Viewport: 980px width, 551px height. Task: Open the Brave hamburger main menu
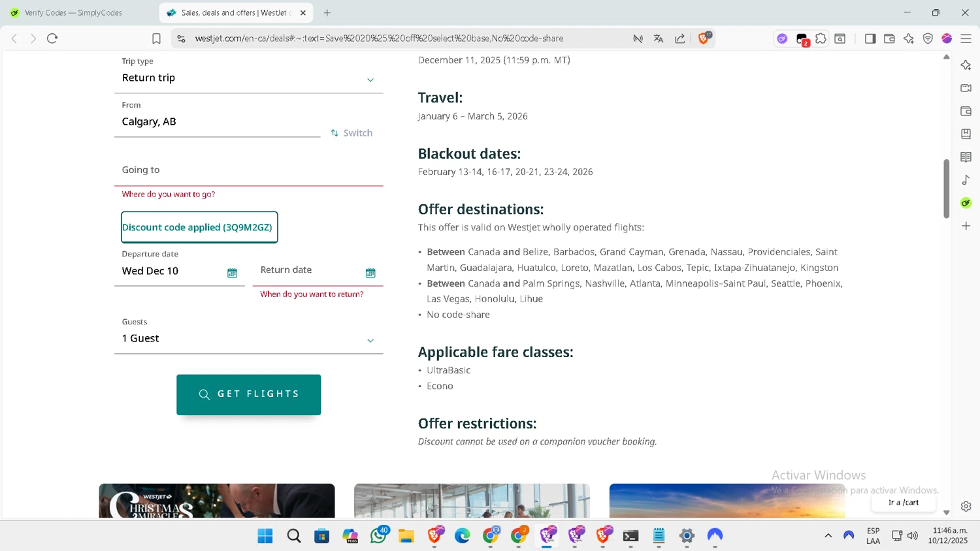click(966, 39)
